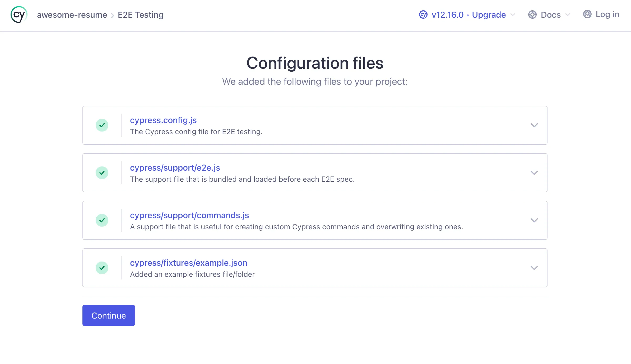
Task: Click the cypress.config.js file name
Action: pyautogui.click(x=163, y=120)
